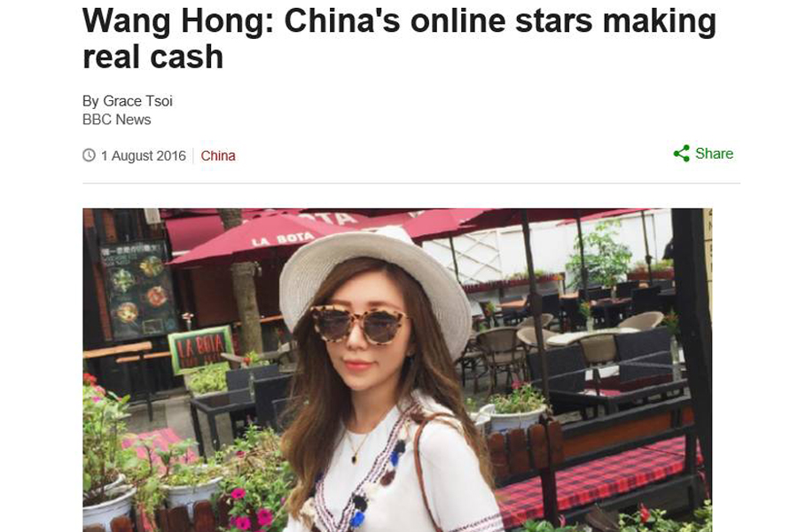The width and height of the screenshot is (798, 532).
Task: Click the gold necklace pendant
Action: 354,458
